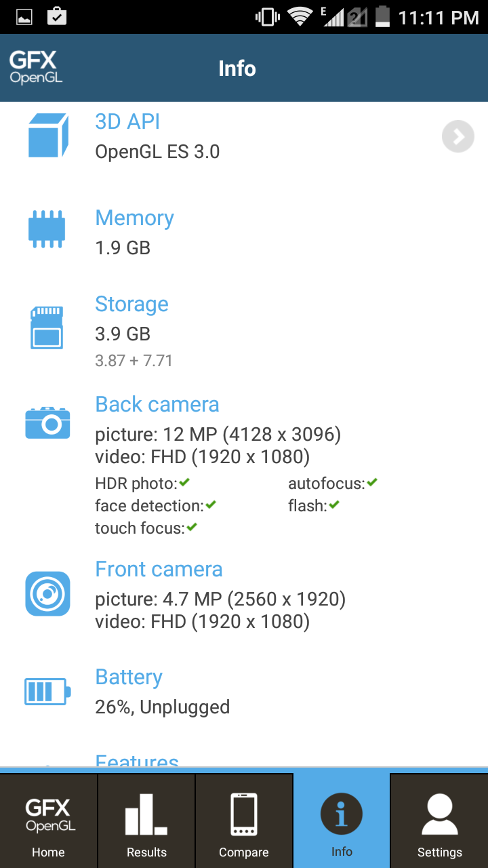Go to the Settings tab
Image resolution: width=488 pixels, height=868 pixels.
[x=439, y=821]
